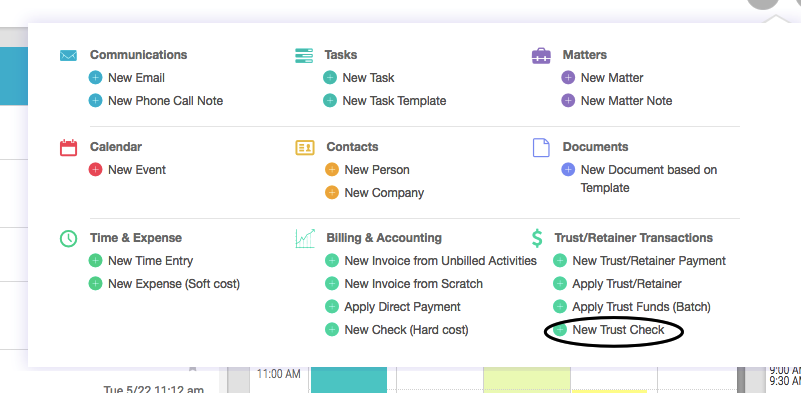The width and height of the screenshot is (801, 393).
Task: Click the Calendar section icon
Action: click(x=68, y=147)
